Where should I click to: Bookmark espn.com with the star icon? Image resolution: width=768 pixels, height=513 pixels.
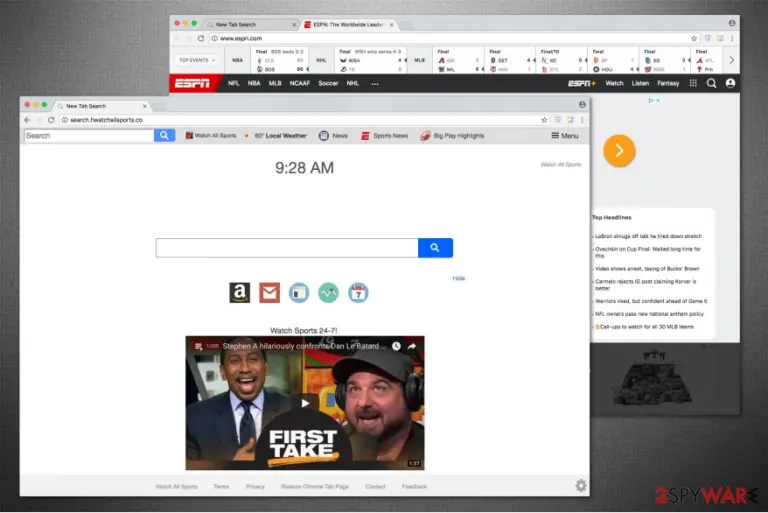pos(694,38)
